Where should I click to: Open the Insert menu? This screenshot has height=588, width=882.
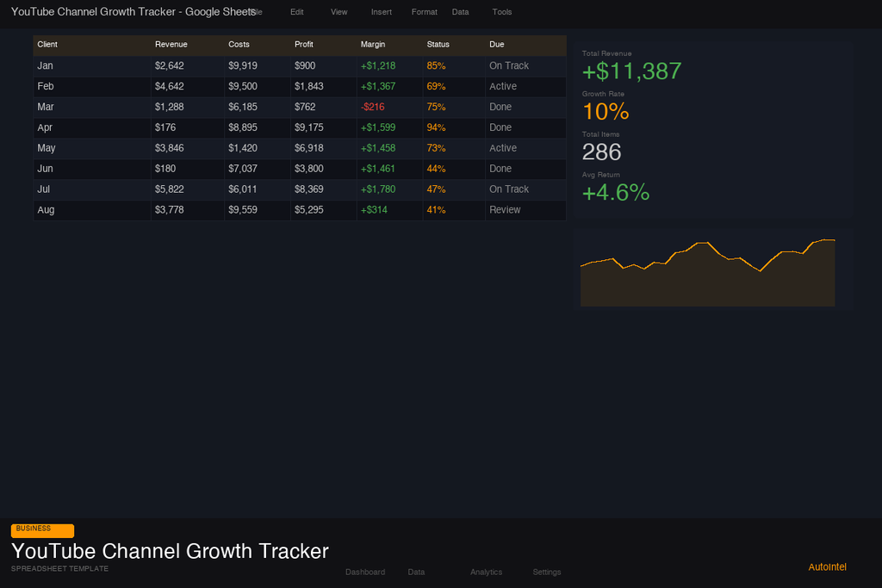(381, 12)
